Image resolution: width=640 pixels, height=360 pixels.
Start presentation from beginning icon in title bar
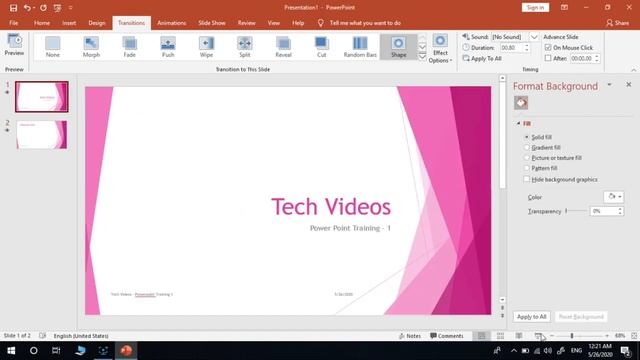click(58, 8)
